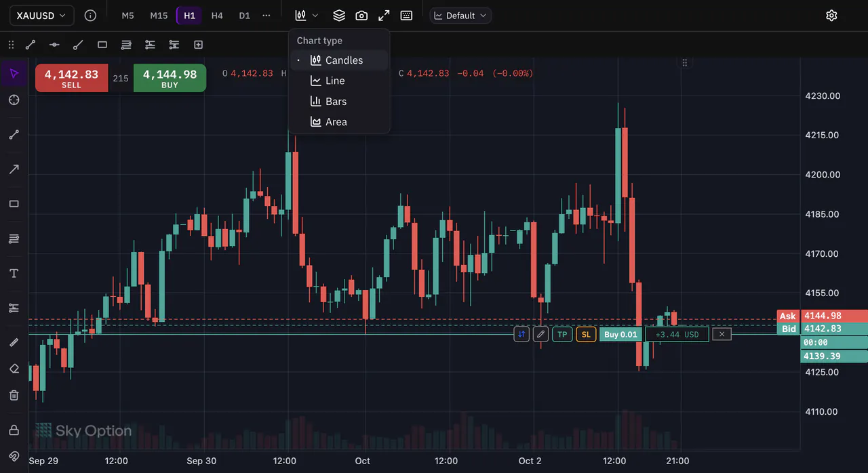Select trend line tool in top drawing bar
The height and width of the screenshot is (473, 868).
(31, 45)
